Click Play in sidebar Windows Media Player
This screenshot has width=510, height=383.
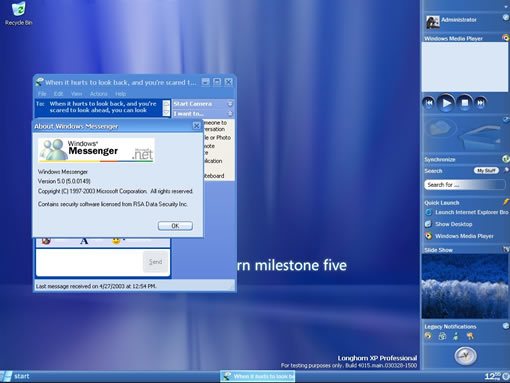pos(446,103)
